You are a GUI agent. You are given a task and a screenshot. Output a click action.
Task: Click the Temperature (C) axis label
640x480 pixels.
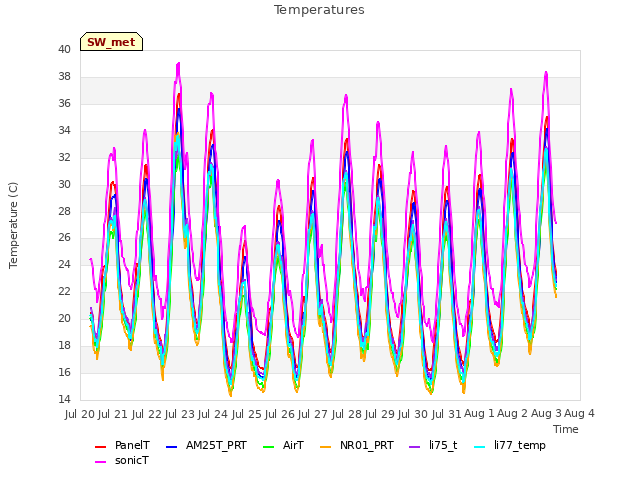click(x=13, y=225)
